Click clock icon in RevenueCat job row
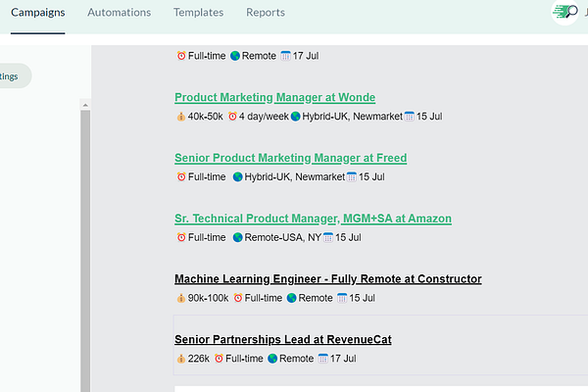 tap(219, 359)
